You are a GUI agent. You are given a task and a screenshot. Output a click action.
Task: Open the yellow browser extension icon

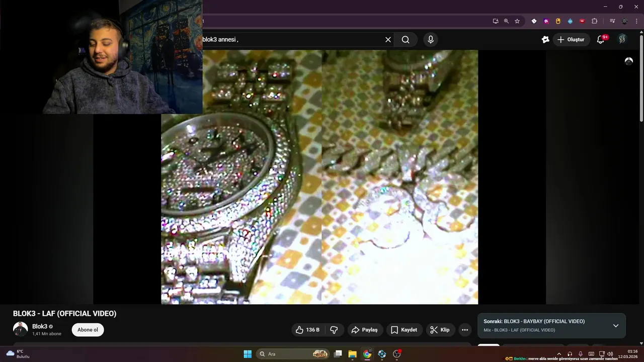[558, 21]
